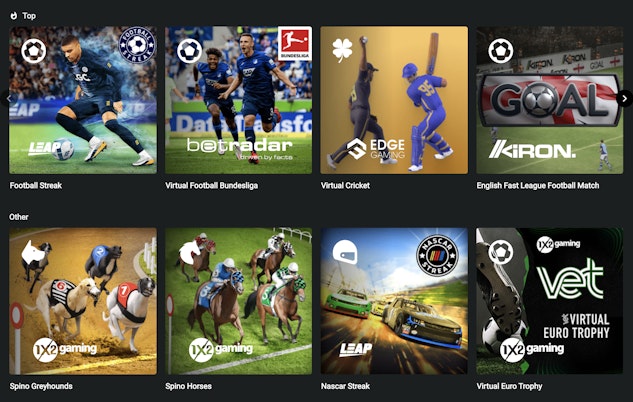Open the Football Streak title link
The width and height of the screenshot is (633, 402).
tap(36, 186)
